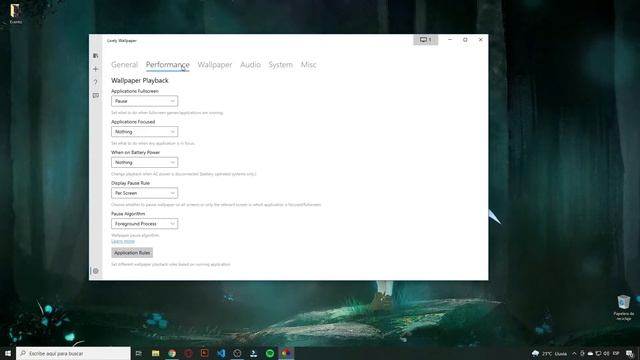Minimize the Lively Wallpaper window

(450, 40)
